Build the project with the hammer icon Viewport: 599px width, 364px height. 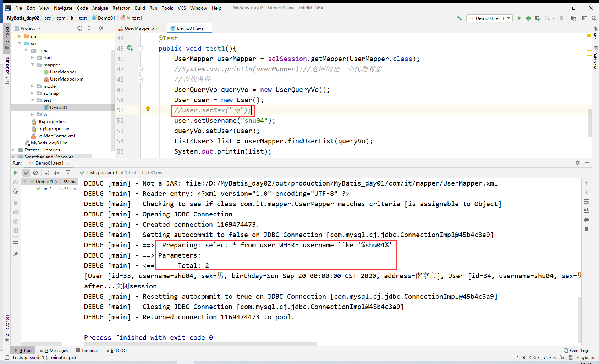(x=459, y=18)
